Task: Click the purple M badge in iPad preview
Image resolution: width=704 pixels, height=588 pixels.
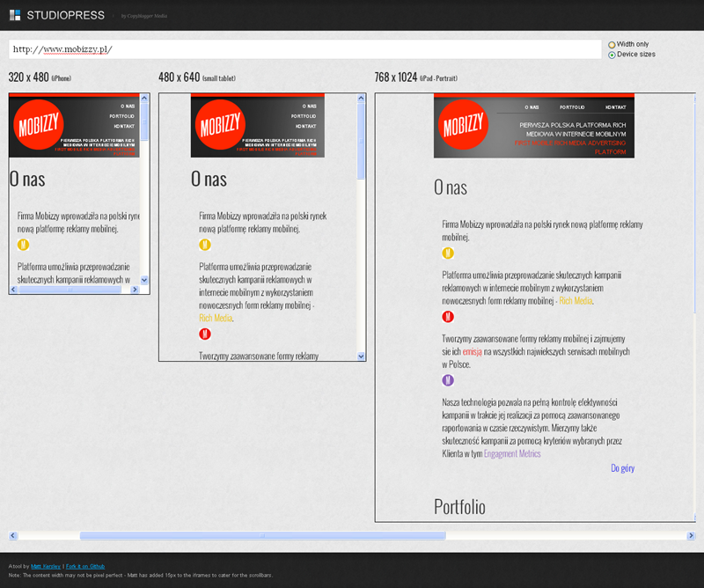Action: pyautogui.click(x=448, y=380)
